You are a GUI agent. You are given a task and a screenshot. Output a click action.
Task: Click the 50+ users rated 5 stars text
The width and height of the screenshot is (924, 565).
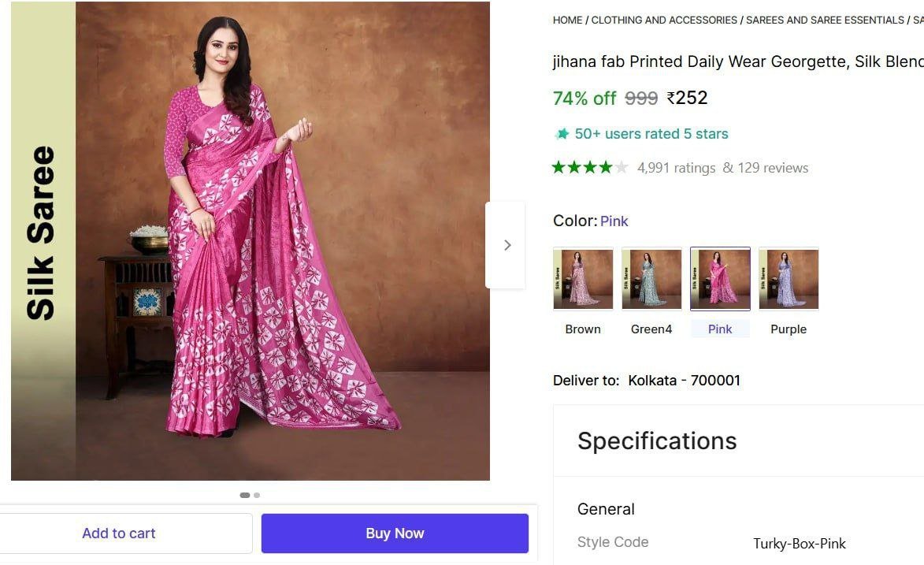point(651,134)
